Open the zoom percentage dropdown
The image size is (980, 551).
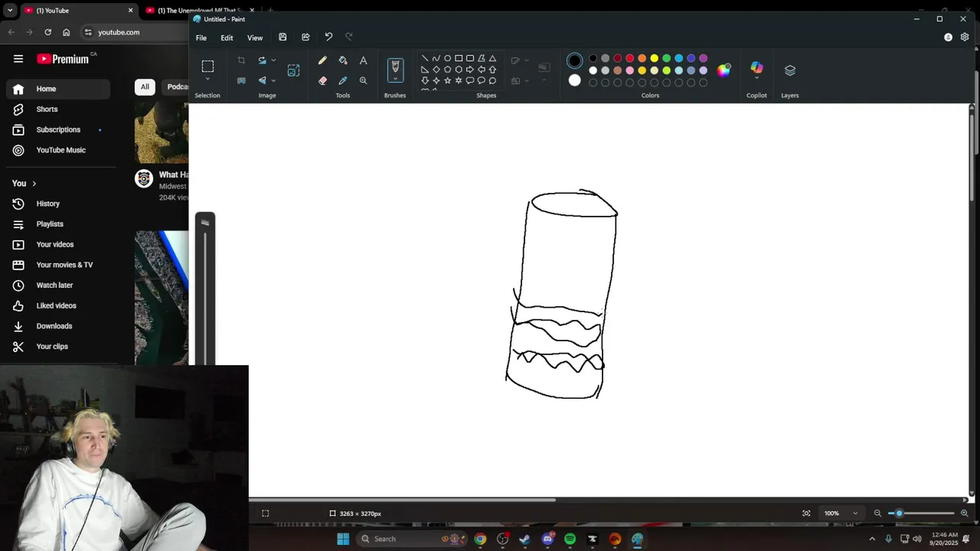855,514
